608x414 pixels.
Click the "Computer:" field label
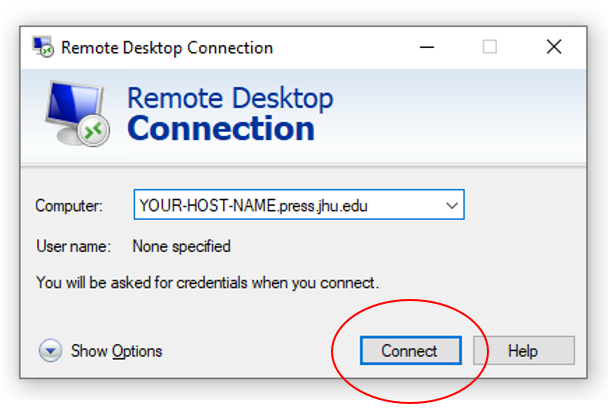pyautogui.click(x=69, y=205)
